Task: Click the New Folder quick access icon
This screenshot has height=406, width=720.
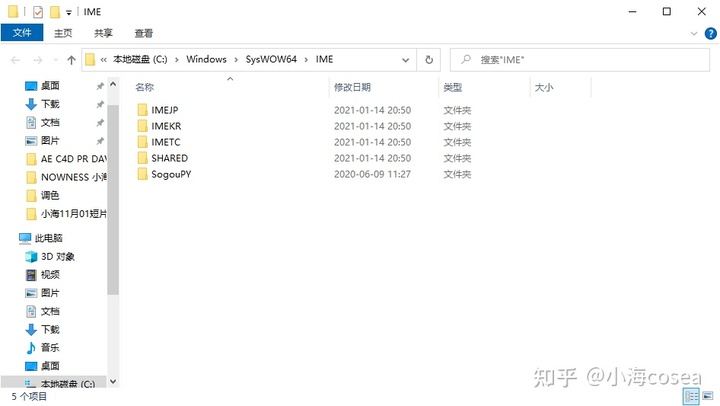Action: coord(55,12)
